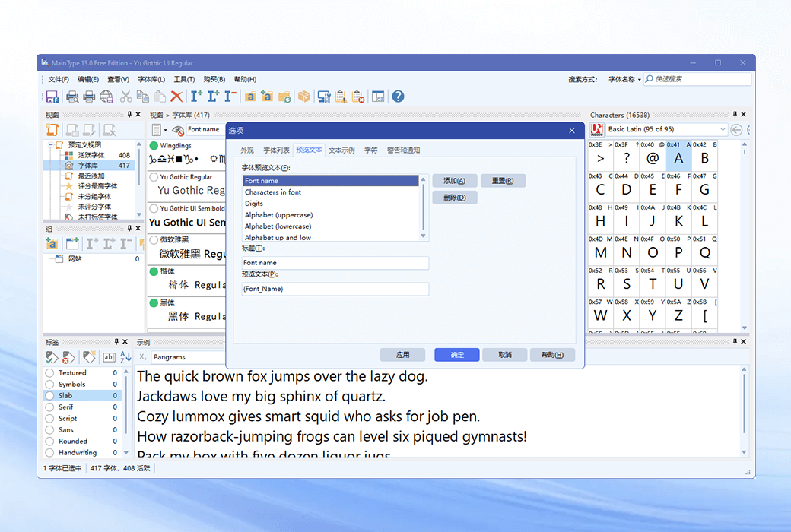Click the 添加(A) button
791x532 pixels.
(x=455, y=181)
